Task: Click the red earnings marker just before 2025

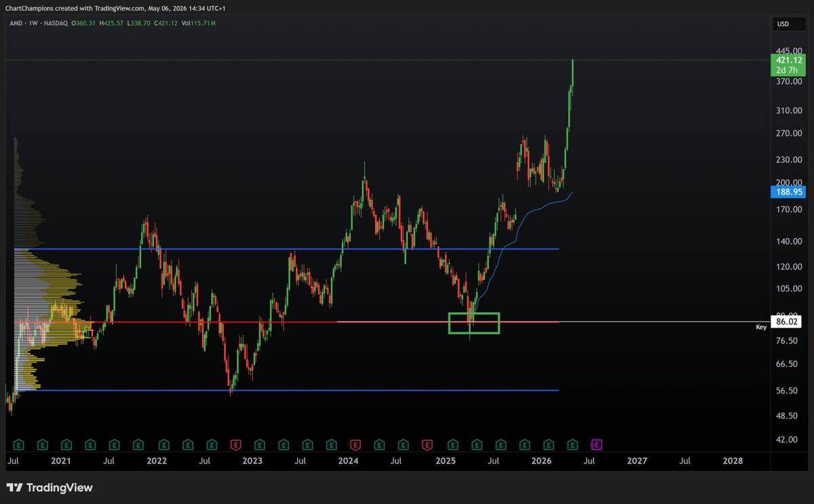Action: (x=427, y=445)
